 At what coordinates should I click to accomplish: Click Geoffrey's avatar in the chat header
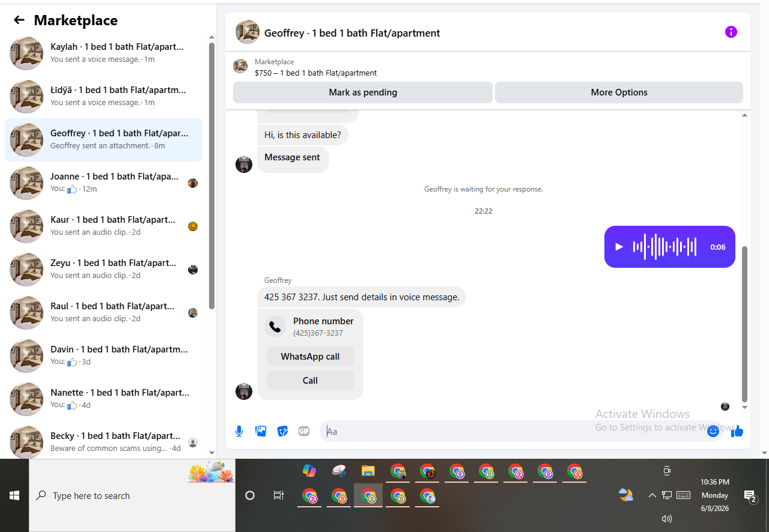point(248,32)
